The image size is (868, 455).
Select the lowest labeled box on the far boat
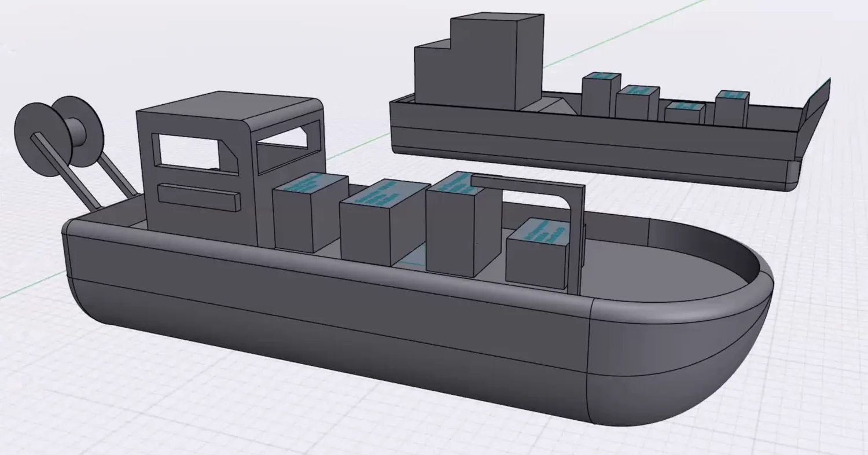point(685,112)
